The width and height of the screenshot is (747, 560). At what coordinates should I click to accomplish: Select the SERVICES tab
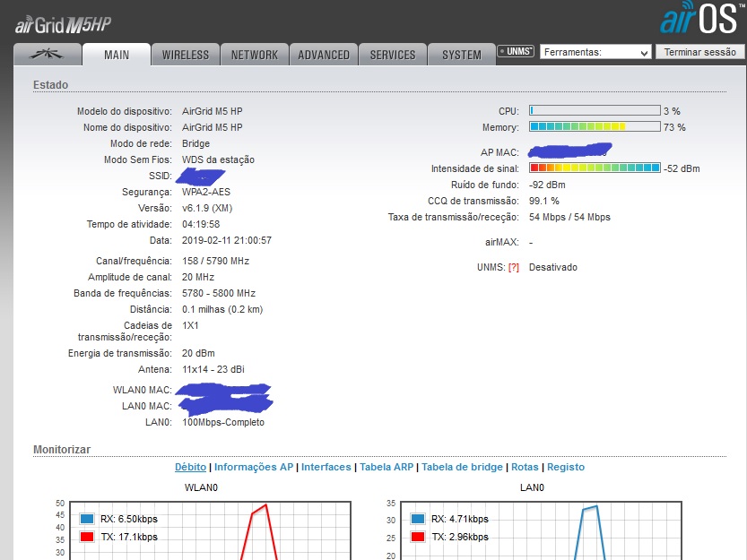393,55
